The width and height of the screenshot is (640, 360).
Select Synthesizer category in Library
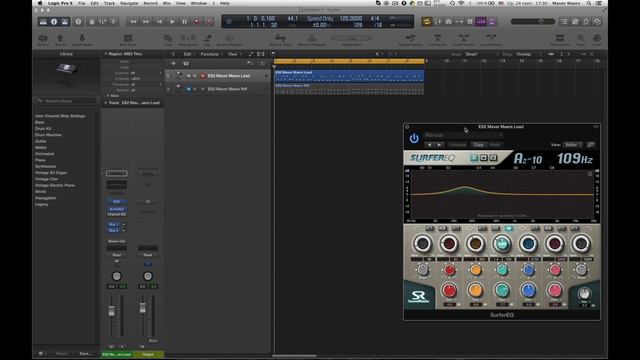(45, 167)
